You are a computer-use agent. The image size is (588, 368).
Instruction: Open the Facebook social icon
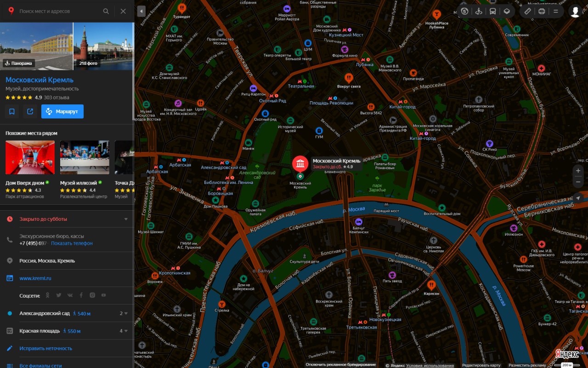click(81, 295)
